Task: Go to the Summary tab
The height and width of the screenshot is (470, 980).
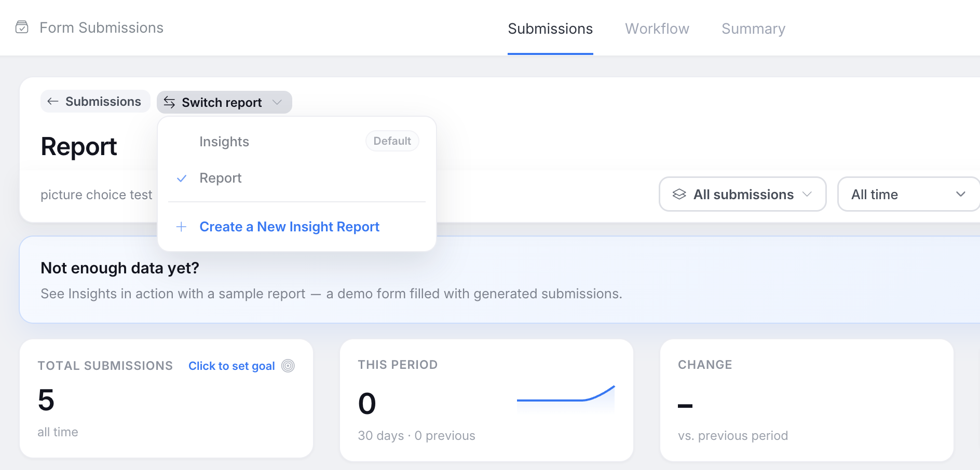Action: (x=753, y=29)
